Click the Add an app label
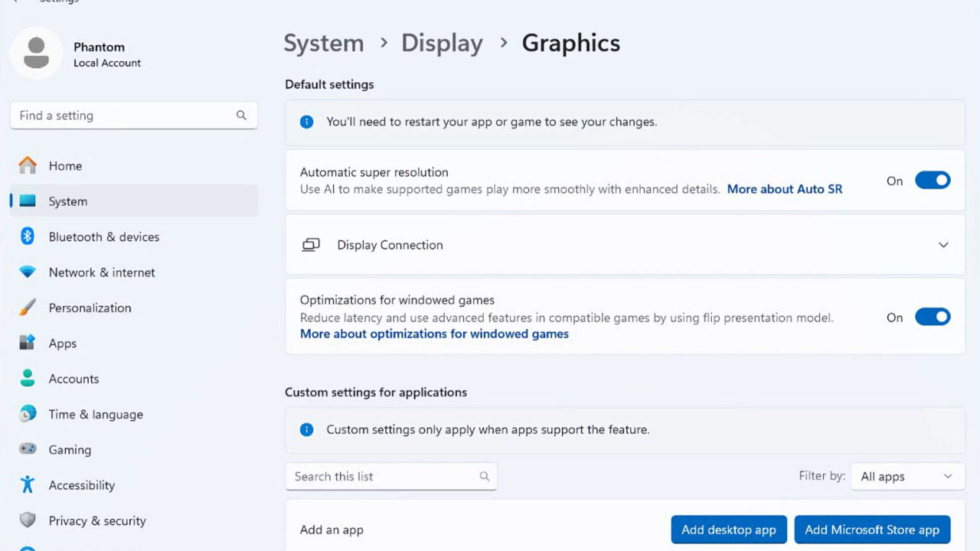Image resolution: width=980 pixels, height=551 pixels. pos(332,530)
